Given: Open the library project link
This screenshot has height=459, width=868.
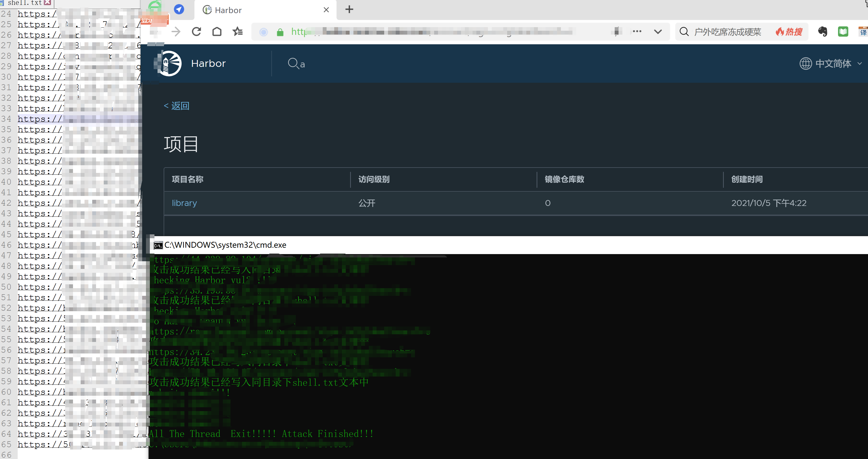Looking at the screenshot, I should click(x=184, y=203).
